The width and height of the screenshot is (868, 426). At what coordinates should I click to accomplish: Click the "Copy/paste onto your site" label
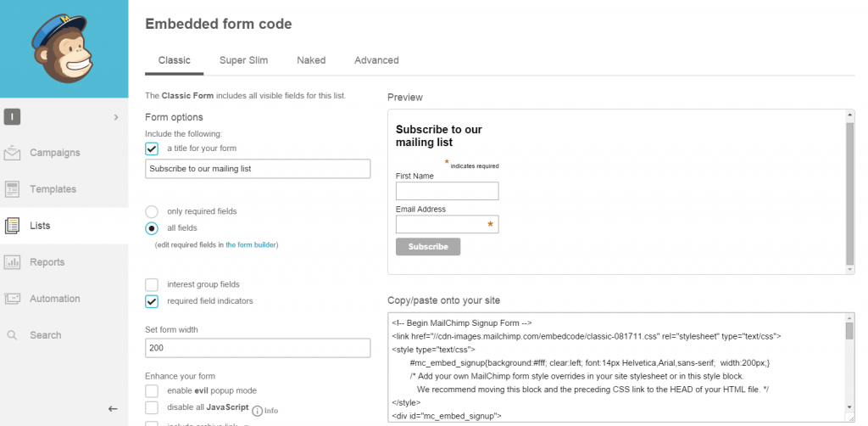(x=443, y=300)
